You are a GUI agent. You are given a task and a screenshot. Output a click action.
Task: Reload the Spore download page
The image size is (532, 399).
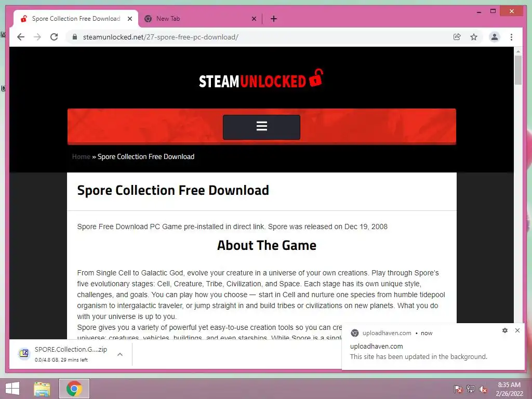(x=54, y=37)
